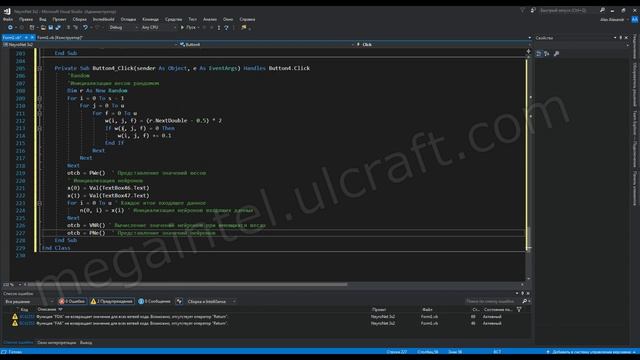Image resolution: width=640 pixels, height=360 pixels.
Task: Click the Open File folder icon
Action: (43, 27)
